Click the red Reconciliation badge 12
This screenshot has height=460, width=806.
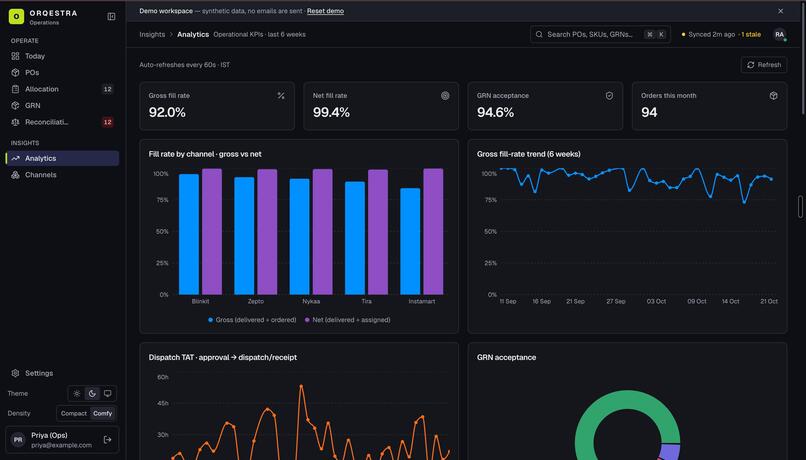[x=107, y=122]
